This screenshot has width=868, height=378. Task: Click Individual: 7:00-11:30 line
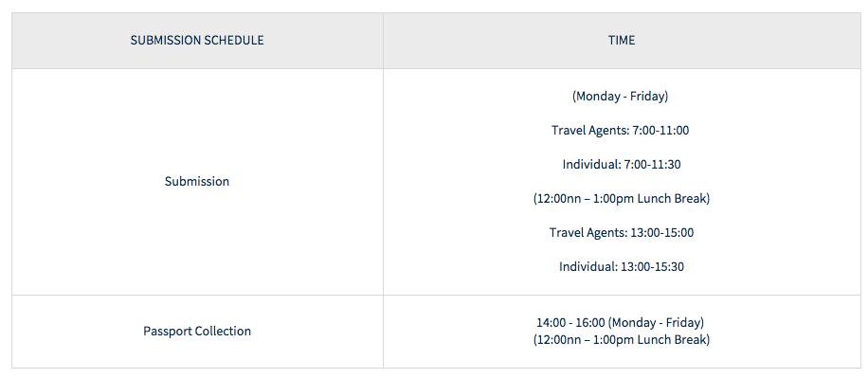click(x=622, y=165)
